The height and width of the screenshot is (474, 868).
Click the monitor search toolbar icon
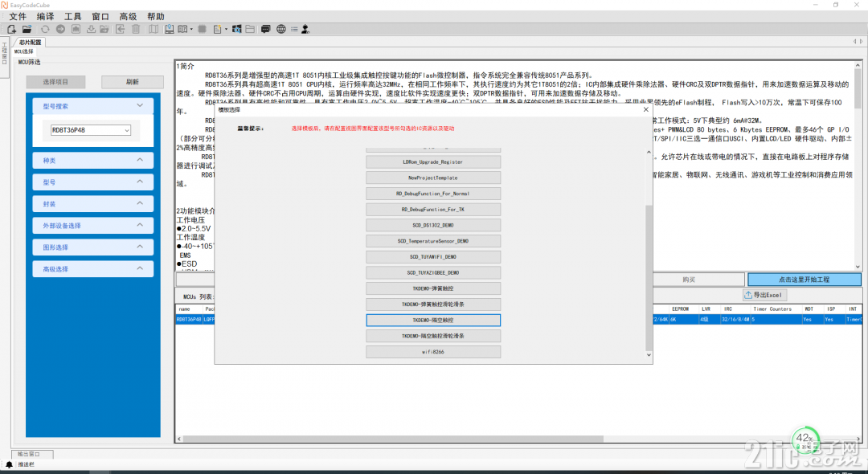(x=237, y=29)
